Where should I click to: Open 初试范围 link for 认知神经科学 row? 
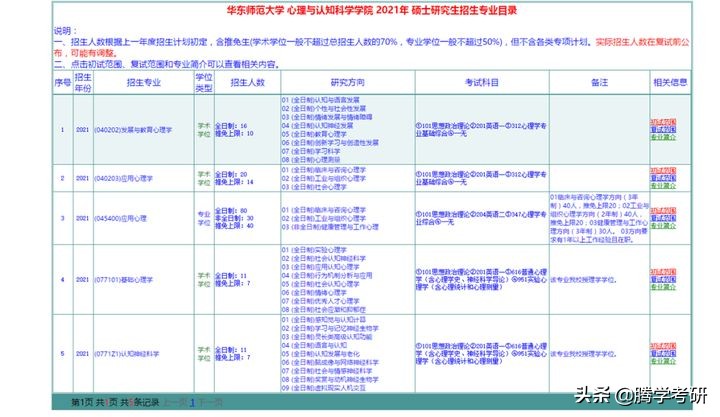pyautogui.click(x=663, y=346)
